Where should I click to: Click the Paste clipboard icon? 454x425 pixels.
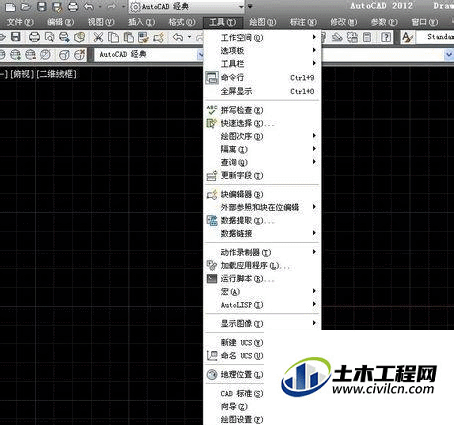point(128,37)
